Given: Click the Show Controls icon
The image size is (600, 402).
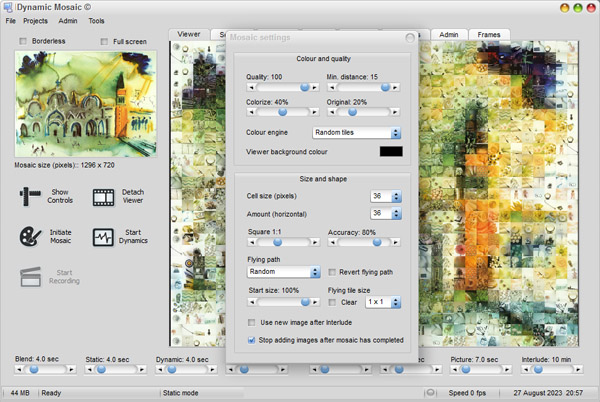Looking at the screenshot, I should [x=30, y=195].
